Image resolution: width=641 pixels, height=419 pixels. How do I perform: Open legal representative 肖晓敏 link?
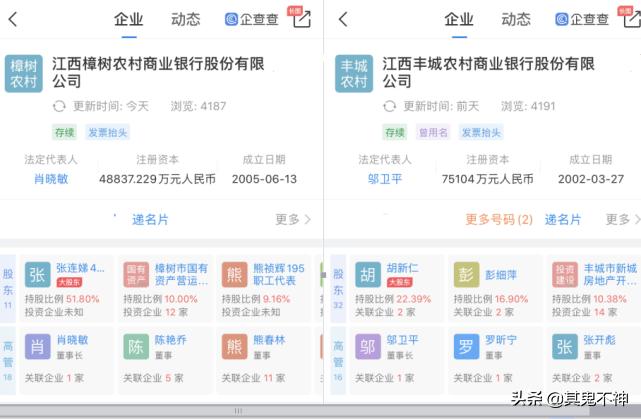[51, 179]
